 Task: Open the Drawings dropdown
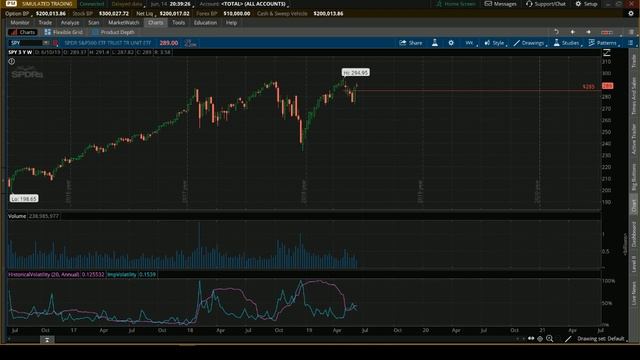(x=530, y=43)
